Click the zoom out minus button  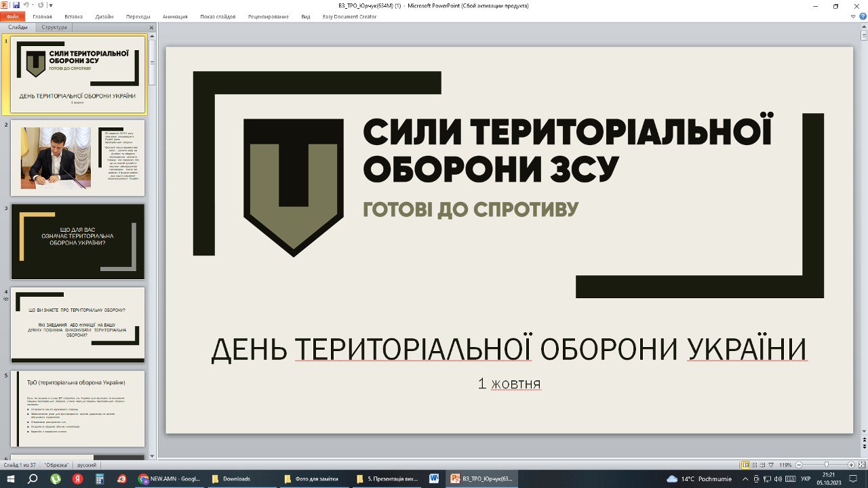(798, 465)
